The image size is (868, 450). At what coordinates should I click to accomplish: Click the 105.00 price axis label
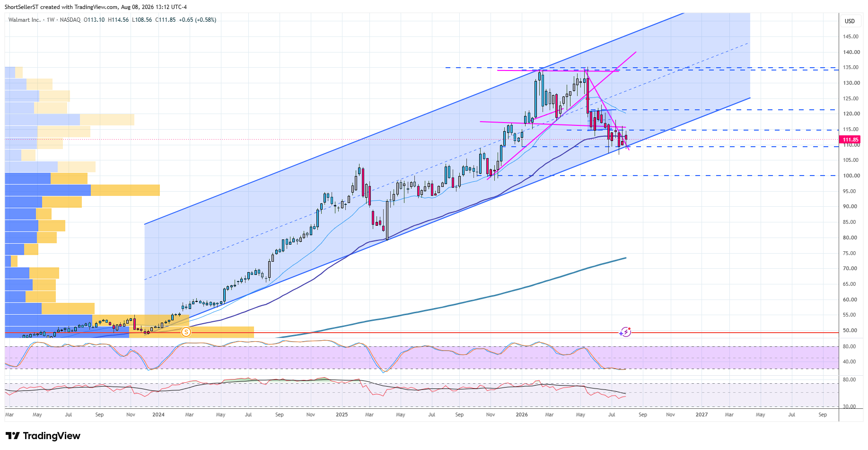850,160
